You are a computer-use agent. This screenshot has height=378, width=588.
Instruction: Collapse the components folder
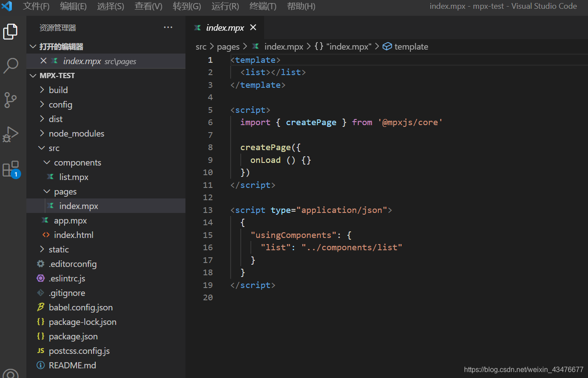pyautogui.click(x=47, y=162)
